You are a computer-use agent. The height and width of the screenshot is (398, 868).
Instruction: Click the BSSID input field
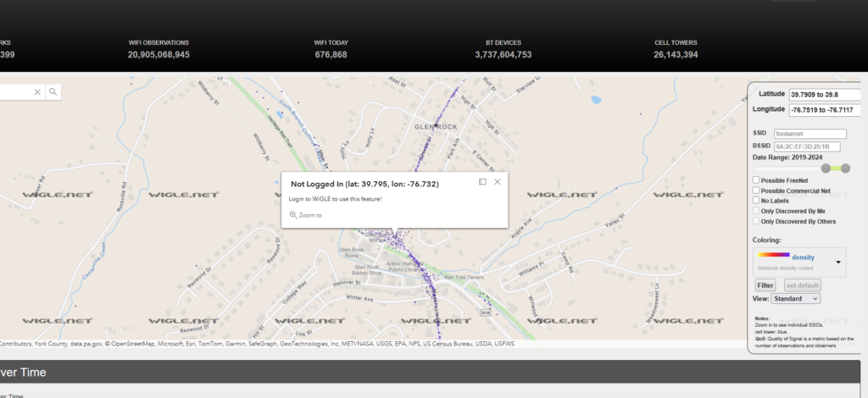807,146
